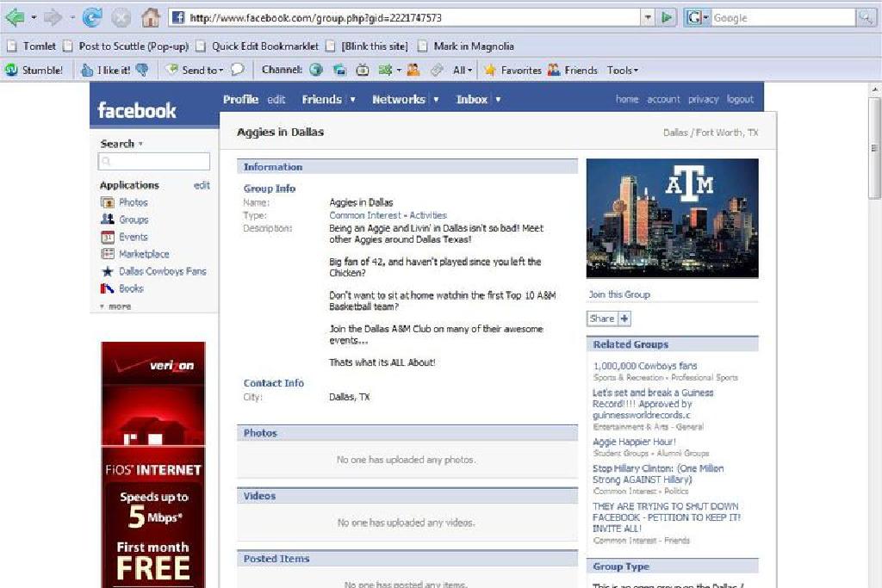Click the speech bubble icon after Send to
The image size is (882, 588).
pyautogui.click(x=238, y=70)
